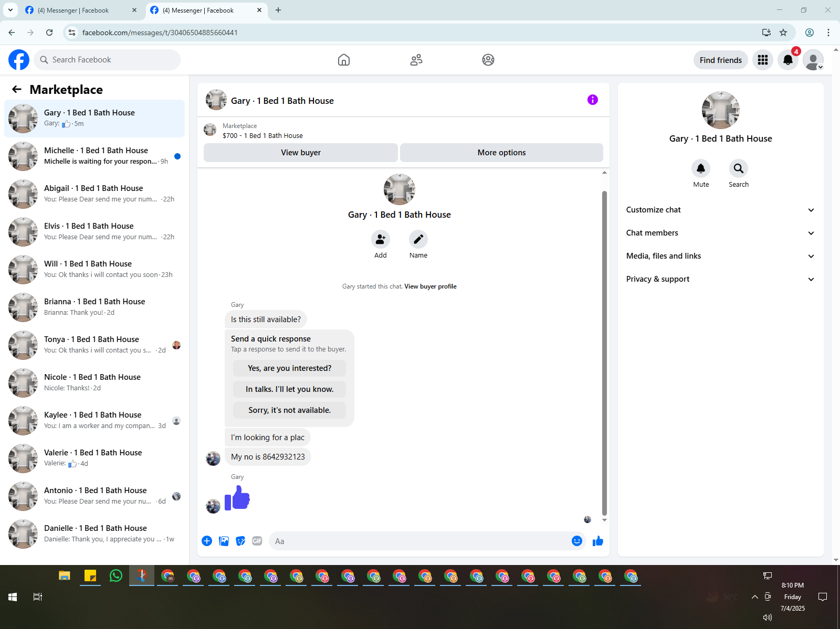
Task: Open more actions plus icon in composer
Action: (x=207, y=541)
